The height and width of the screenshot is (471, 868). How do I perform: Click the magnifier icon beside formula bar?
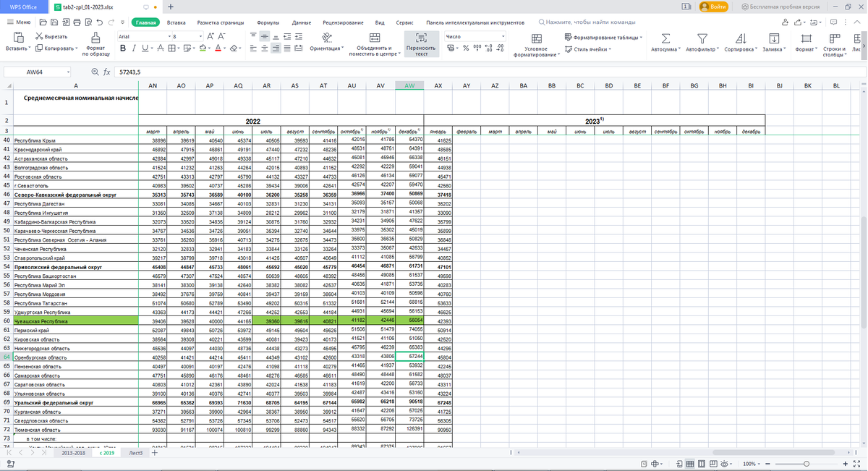[x=95, y=72]
